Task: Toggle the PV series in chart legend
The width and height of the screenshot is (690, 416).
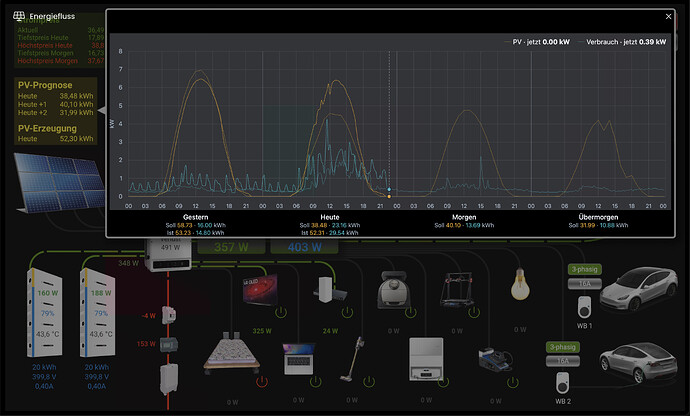Action: pos(537,42)
